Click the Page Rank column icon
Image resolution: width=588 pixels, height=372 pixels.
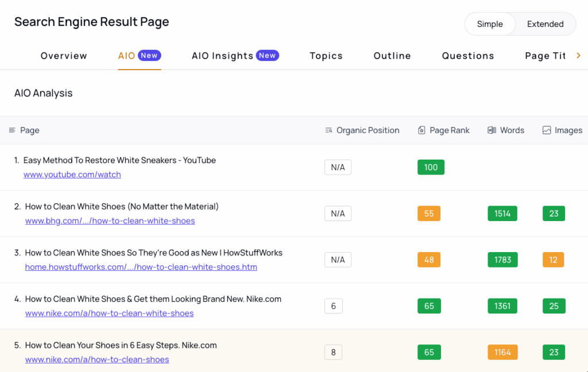[x=421, y=130]
